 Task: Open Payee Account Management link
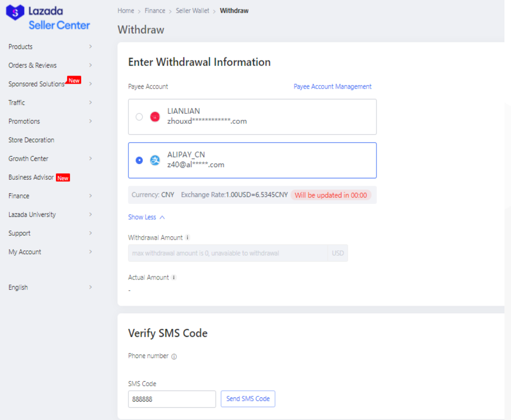333,87
